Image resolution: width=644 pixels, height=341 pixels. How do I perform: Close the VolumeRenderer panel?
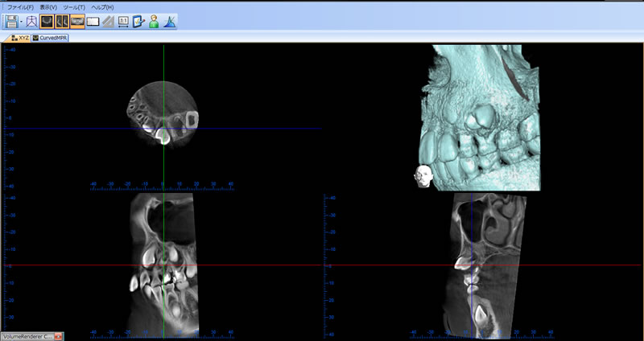(58, 336)
